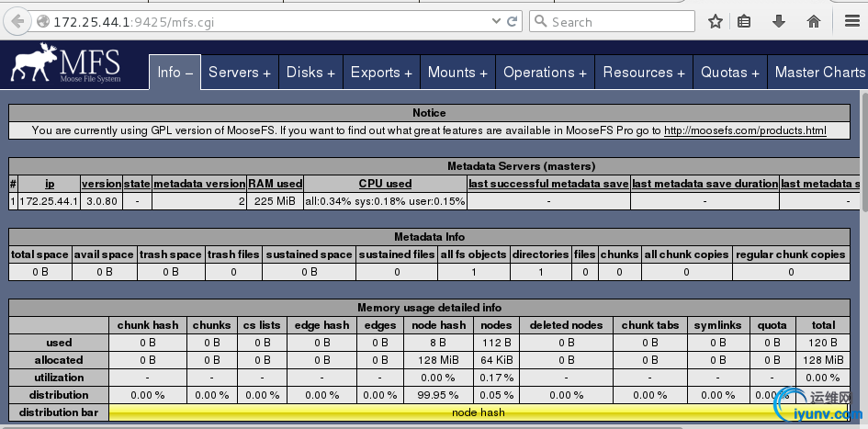Viewport: 868px width, 429px height.
Task: Switch to the Resources tab
Action: click(644, 72)
